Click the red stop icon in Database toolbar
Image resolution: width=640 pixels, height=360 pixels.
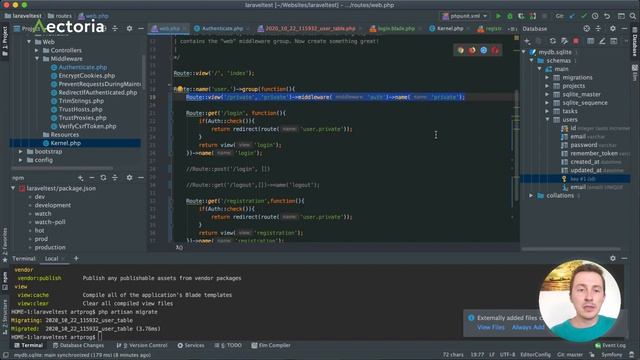[576, 41]
